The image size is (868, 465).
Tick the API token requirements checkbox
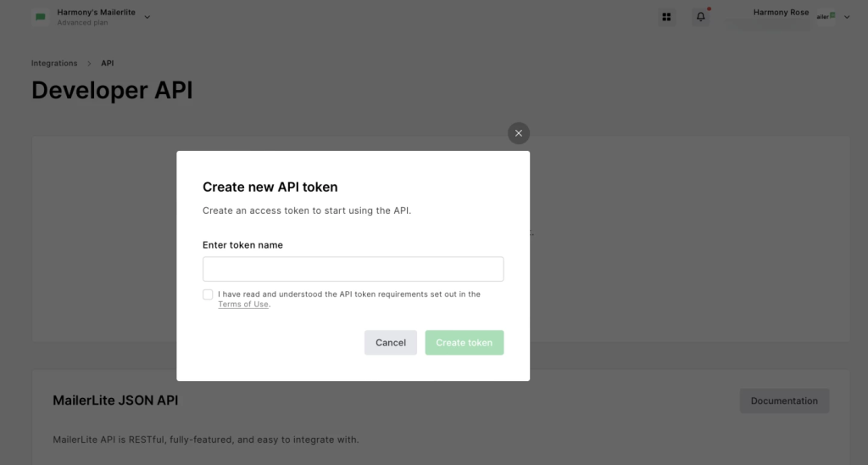208,294
